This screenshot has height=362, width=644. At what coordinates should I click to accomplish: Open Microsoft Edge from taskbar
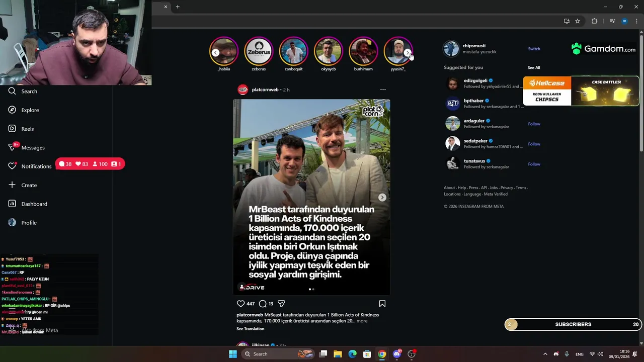coord(352,354)
